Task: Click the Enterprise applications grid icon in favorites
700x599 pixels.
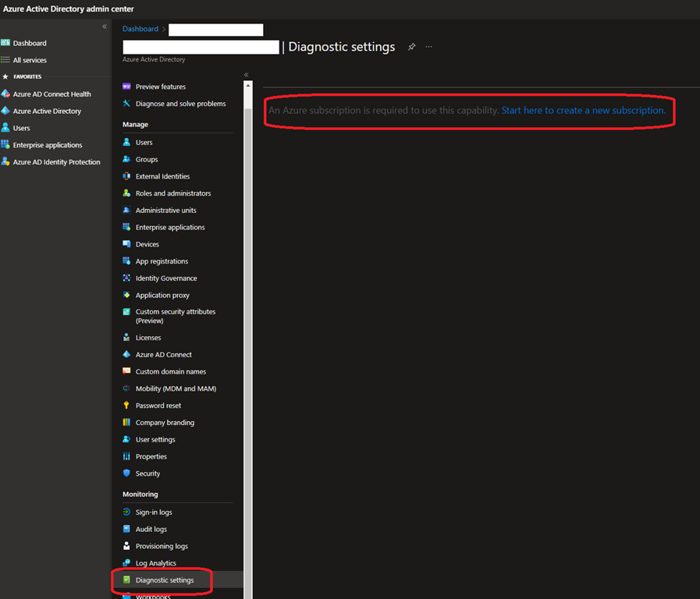Action: [5, 145]
